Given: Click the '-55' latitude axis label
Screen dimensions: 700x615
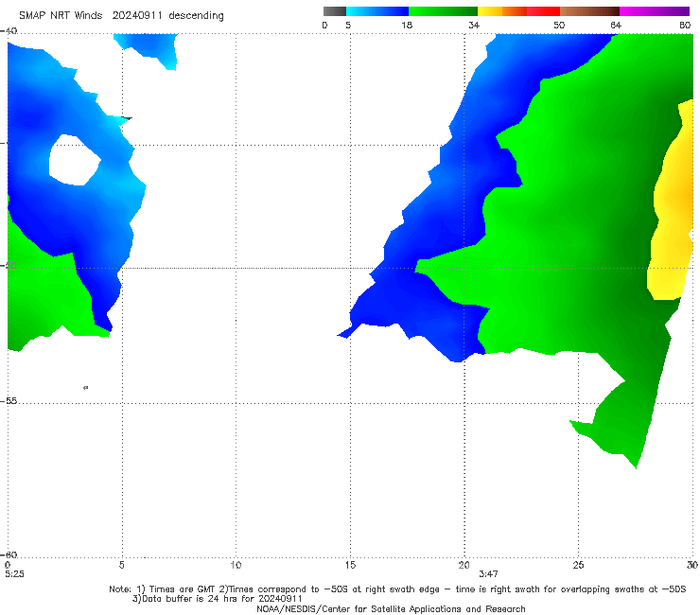Looking at the screenshot, I should click(9, 400).
